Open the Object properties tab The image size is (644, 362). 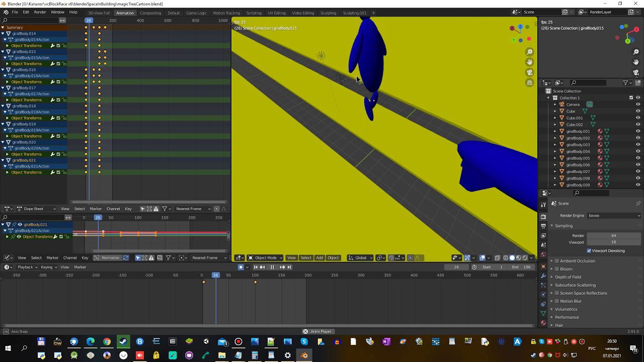(x=543, y=266)
